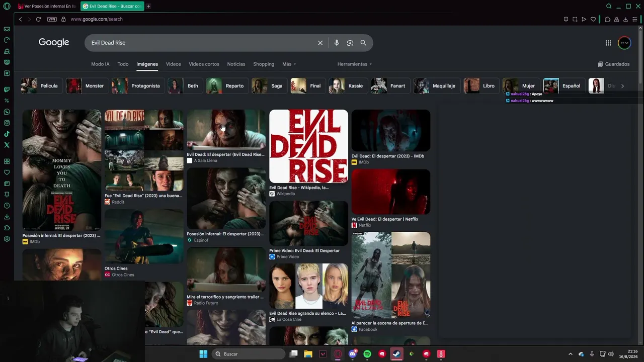Viewport: 644px width, 362px height.
Task: Open the send/flow arrow icon
Action: 584,19
